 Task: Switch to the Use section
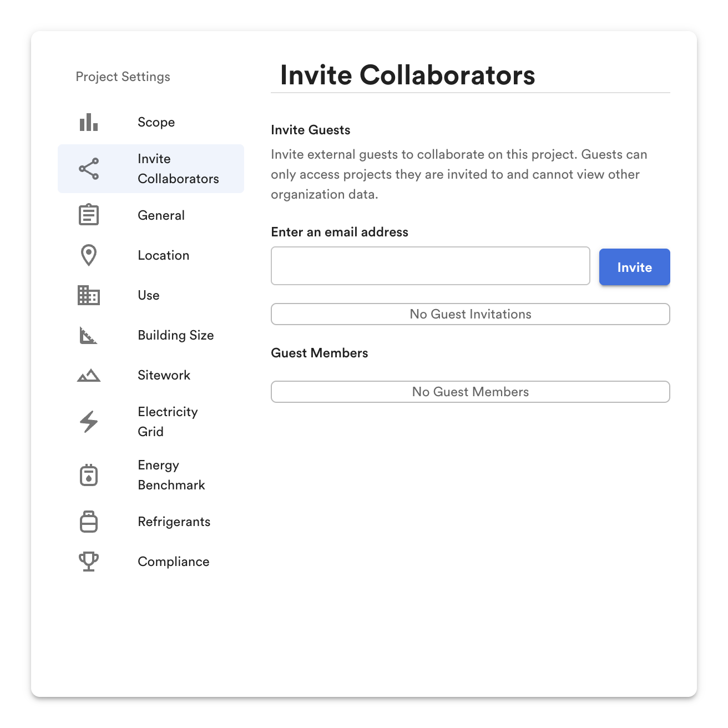coord(151,295)
